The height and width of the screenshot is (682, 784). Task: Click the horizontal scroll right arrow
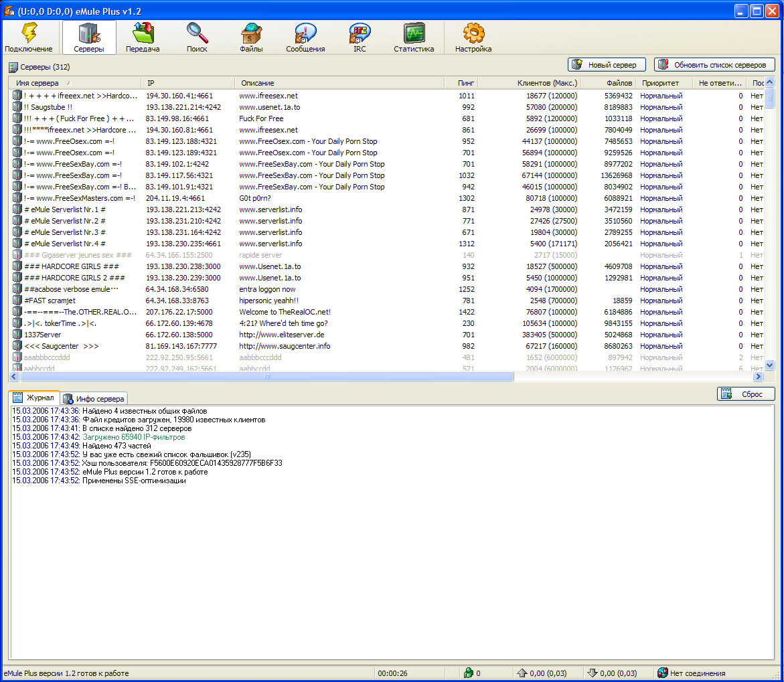pos(759,377)
